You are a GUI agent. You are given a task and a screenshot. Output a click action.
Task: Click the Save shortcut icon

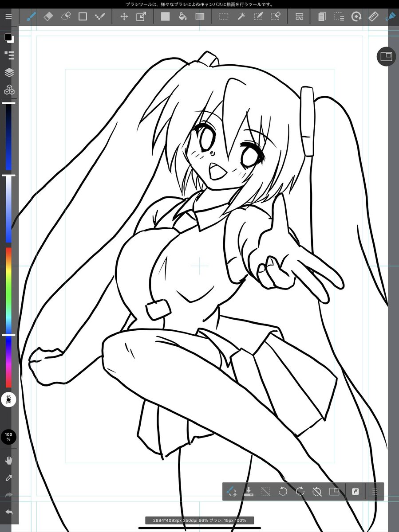coord(249,491)
